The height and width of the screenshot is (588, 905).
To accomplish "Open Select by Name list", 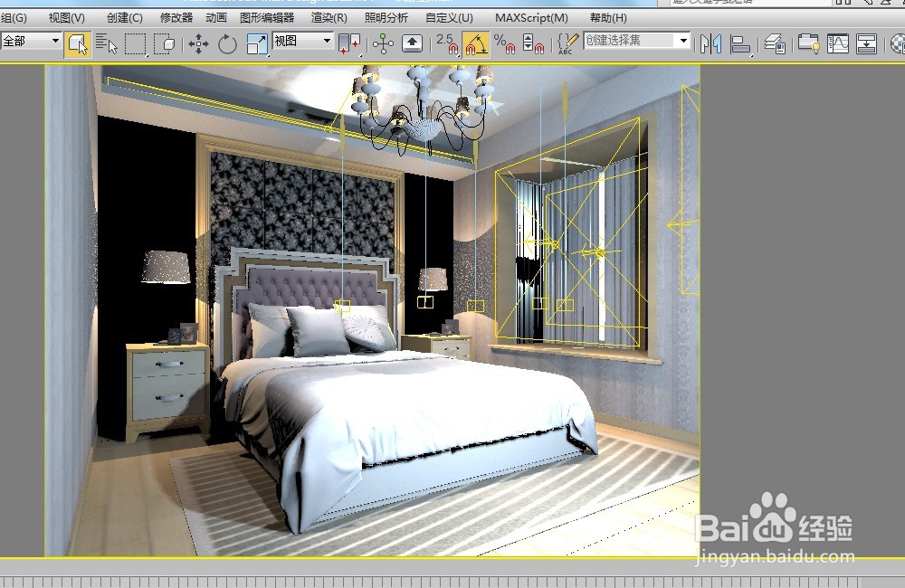I will coord(106,43).
